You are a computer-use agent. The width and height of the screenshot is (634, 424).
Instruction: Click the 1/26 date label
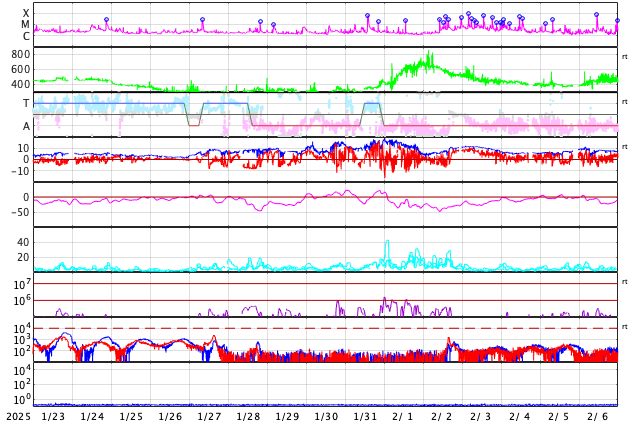click(x=170, y=417)
